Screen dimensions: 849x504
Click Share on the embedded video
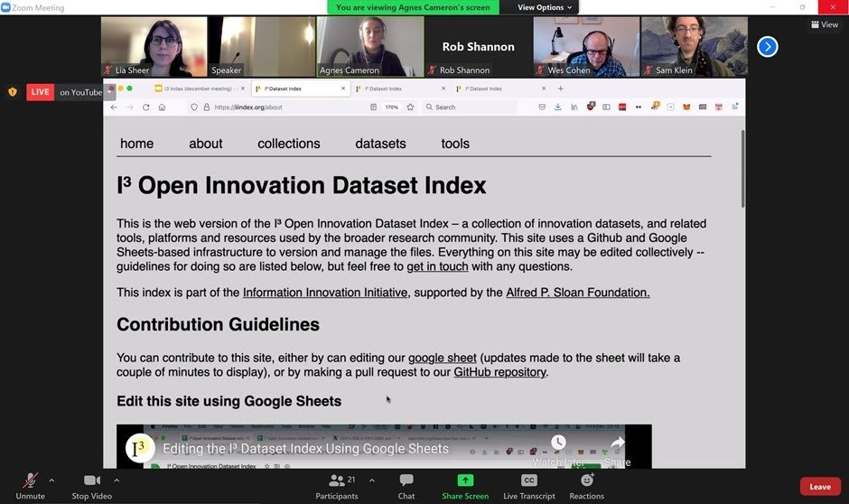click(617, 452)
